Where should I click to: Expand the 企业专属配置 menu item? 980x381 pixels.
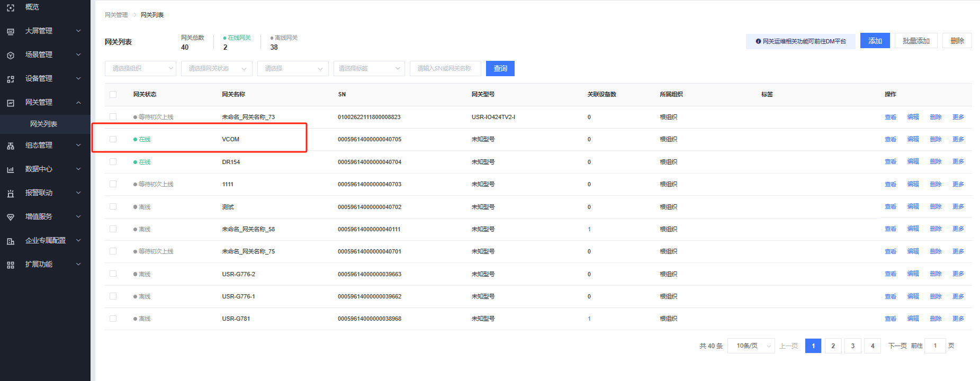pyautogui.click(x=46, y=240)
